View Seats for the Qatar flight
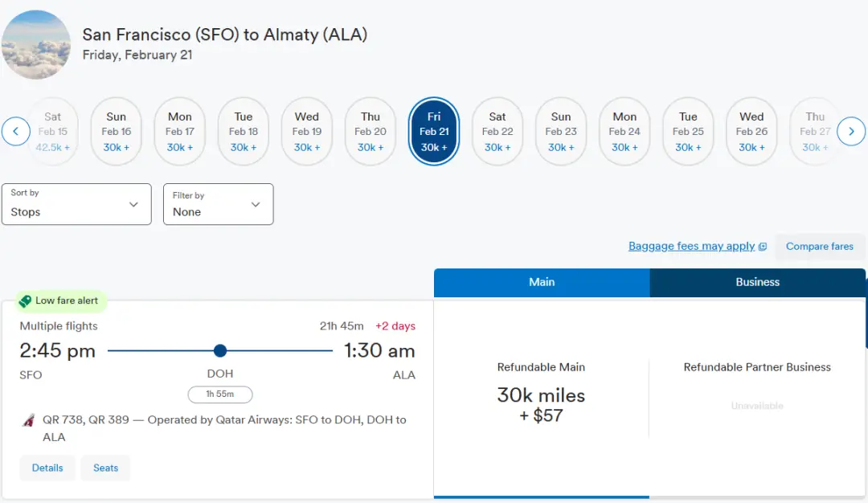 coord(105,468)
